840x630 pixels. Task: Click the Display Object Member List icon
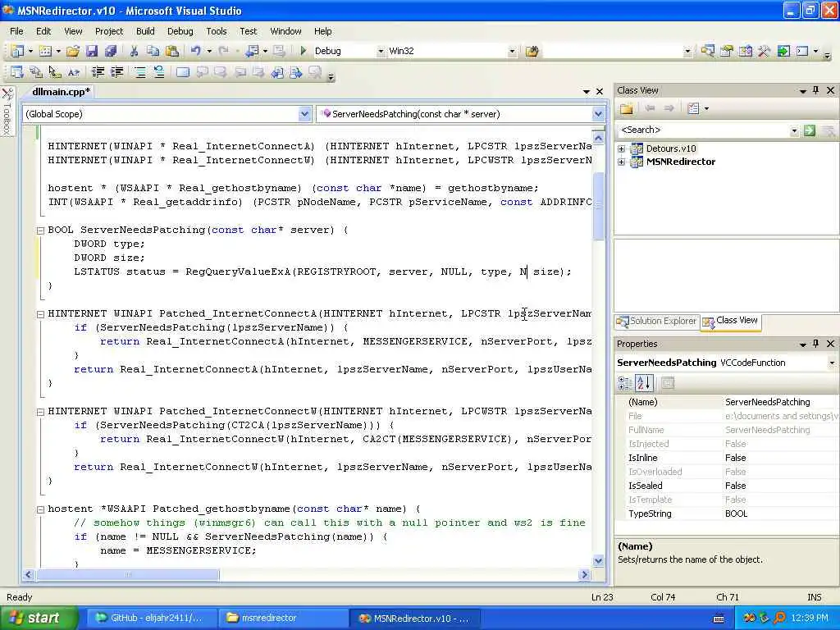coord(17,72)
